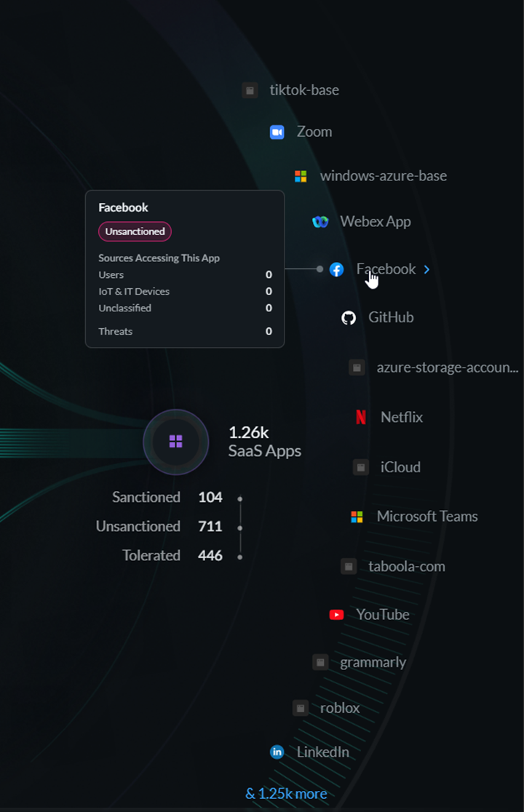Select the azure-storage-account app label
The width and height of the screenshot is (524, 812).
(x=448, y=367)
